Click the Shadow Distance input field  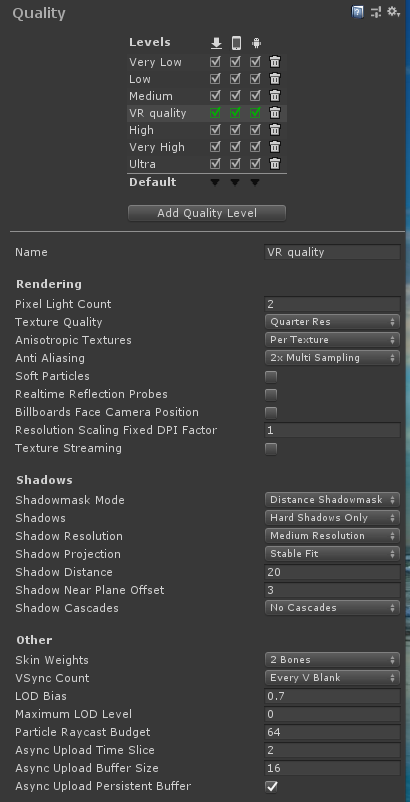coord(332,572)
